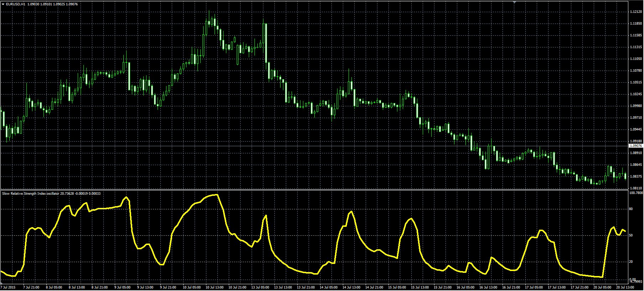Click the 7 Jul 2015 date label
This screenshot has height=291, width=644.
(8, 287)
